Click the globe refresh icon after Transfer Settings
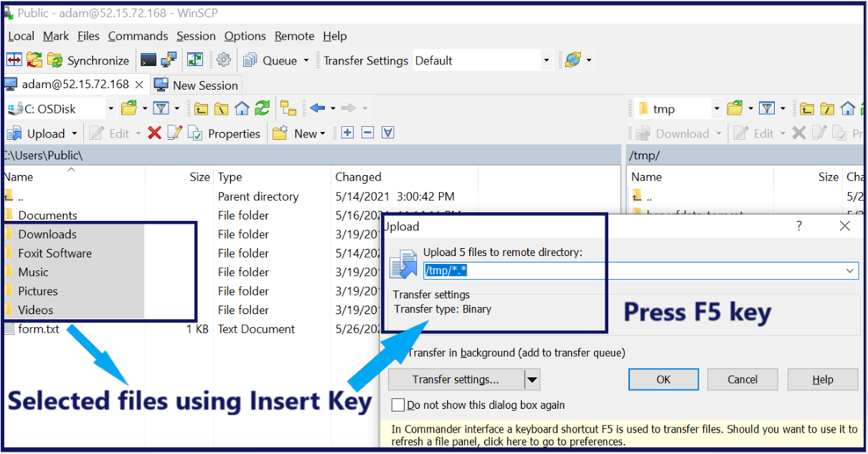Screen dimensions: 868x454 (572, 60)
